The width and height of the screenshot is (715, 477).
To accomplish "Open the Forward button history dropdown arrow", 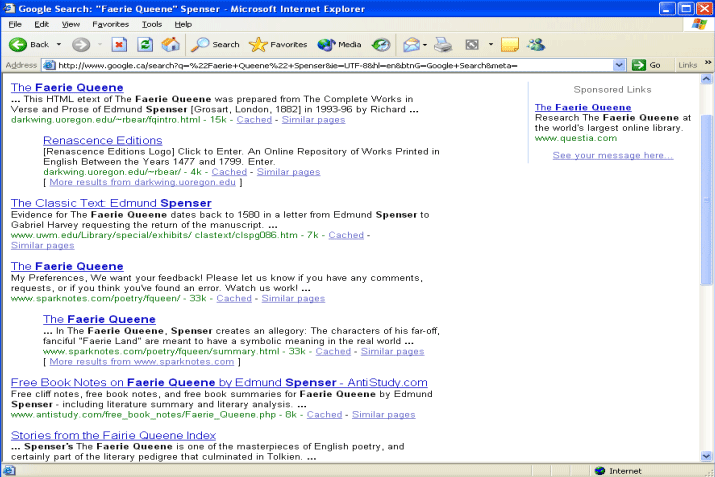I will (100, 45).
